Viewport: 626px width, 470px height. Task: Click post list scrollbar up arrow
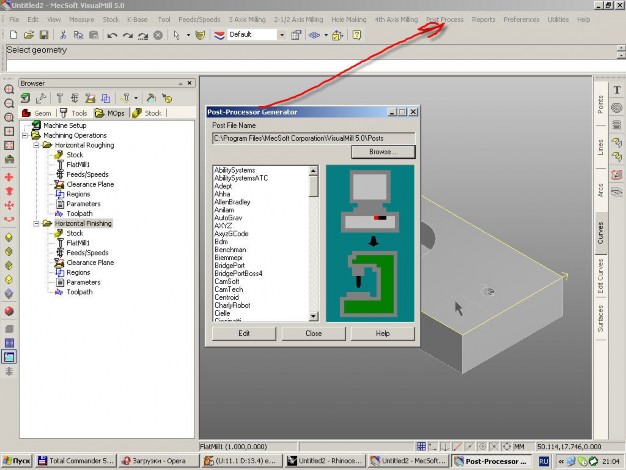313,171
